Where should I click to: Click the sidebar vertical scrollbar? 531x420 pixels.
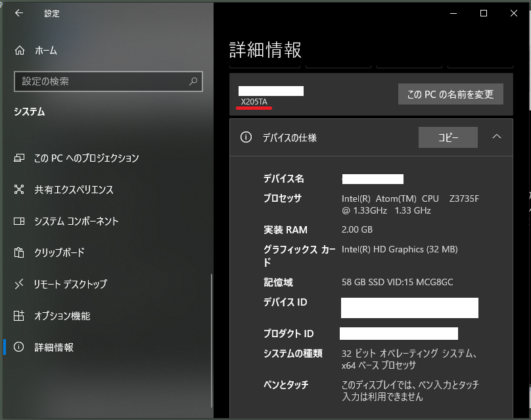(x=212, y=340)
